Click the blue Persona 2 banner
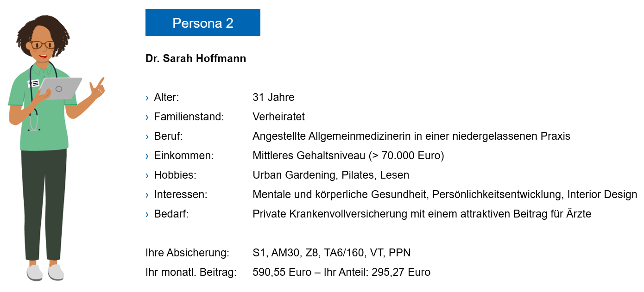The height and width of the screenshot is (292, 644). pos(202,23)
